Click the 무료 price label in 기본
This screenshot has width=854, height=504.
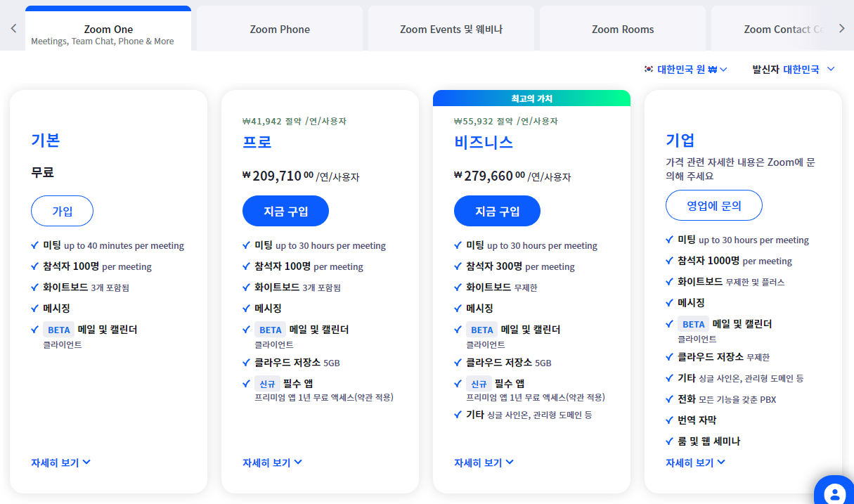coord(42,172)
